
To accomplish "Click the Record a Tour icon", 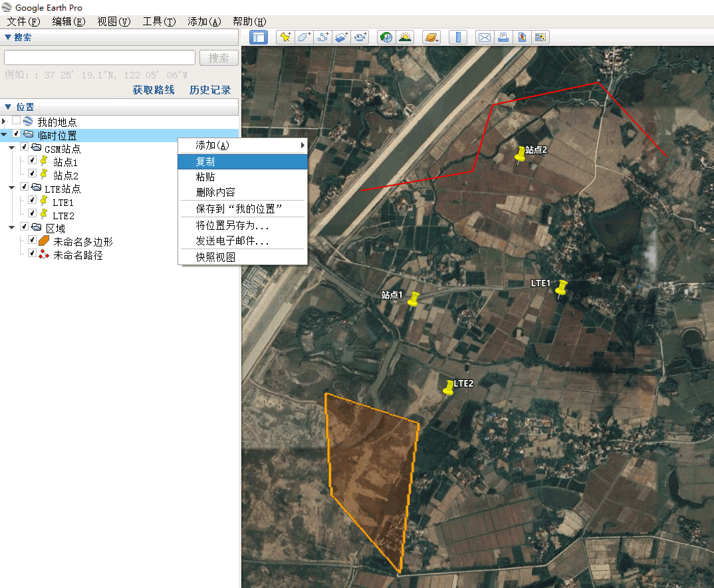I will tap(360, 37).
